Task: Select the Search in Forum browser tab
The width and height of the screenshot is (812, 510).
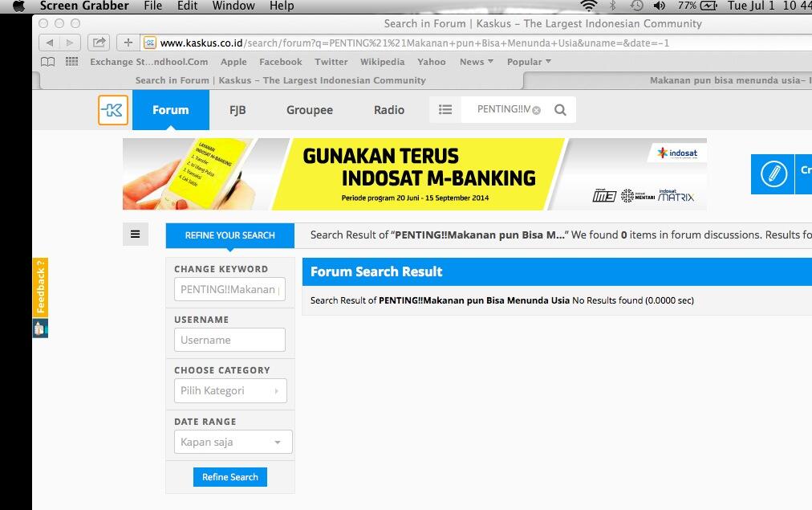Action: [281, 80]
